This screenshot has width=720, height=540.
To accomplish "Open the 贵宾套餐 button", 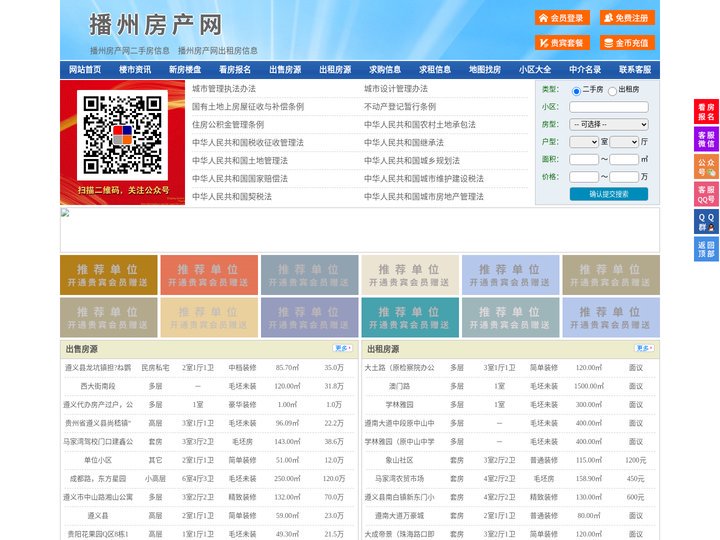I will pyautogui.click(x=562, y=43).
